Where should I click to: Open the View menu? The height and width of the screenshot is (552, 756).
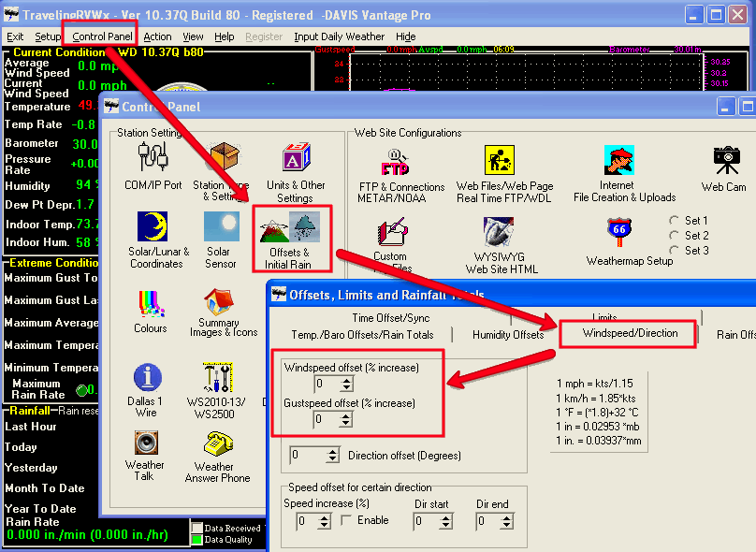coord(193,36)
